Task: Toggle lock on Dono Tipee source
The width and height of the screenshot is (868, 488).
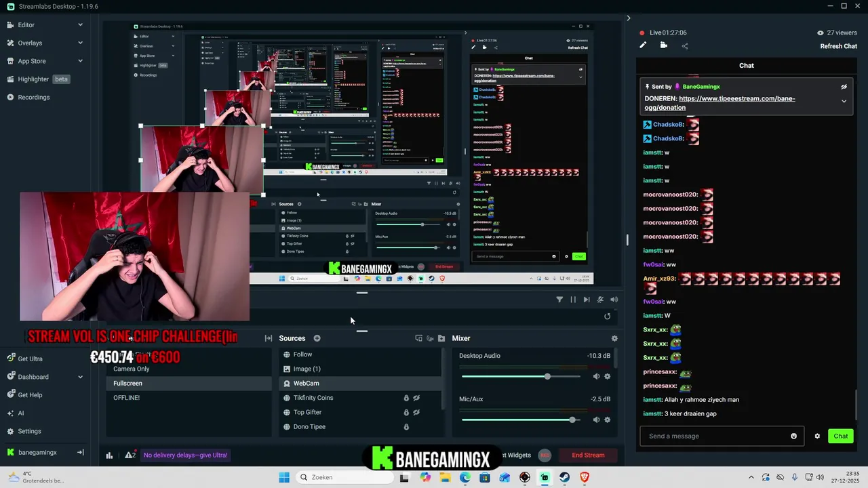Action: [406, 427]
